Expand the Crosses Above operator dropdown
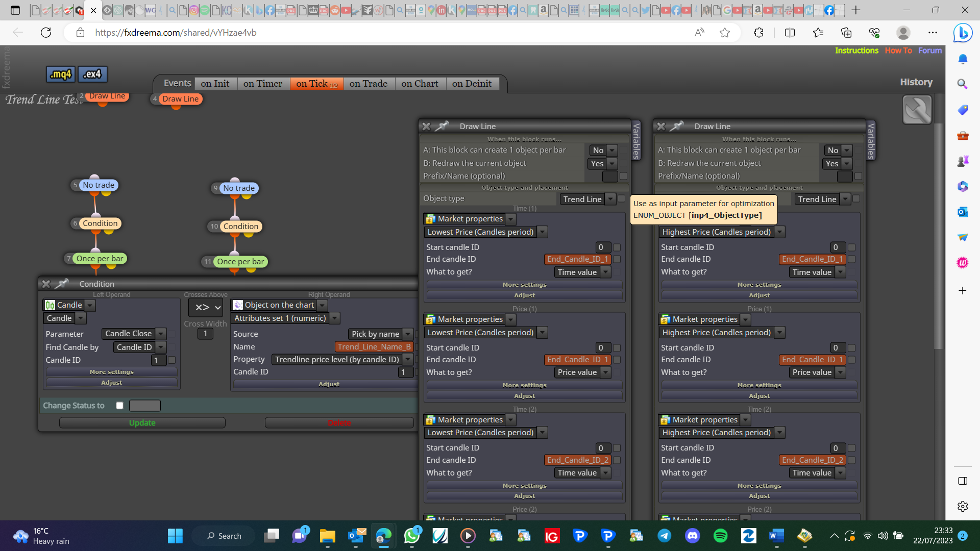Viewport: 980px width, 551px height. tap(206, 307)
